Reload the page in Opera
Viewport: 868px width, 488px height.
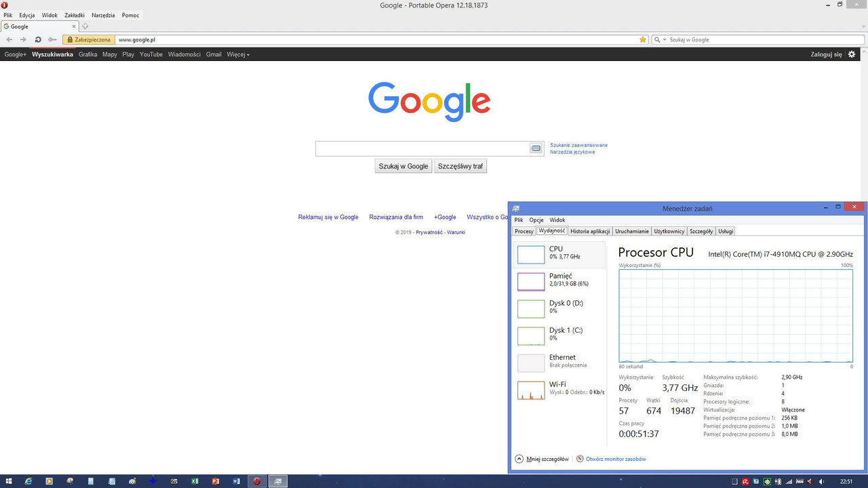[x=38, y=40]
